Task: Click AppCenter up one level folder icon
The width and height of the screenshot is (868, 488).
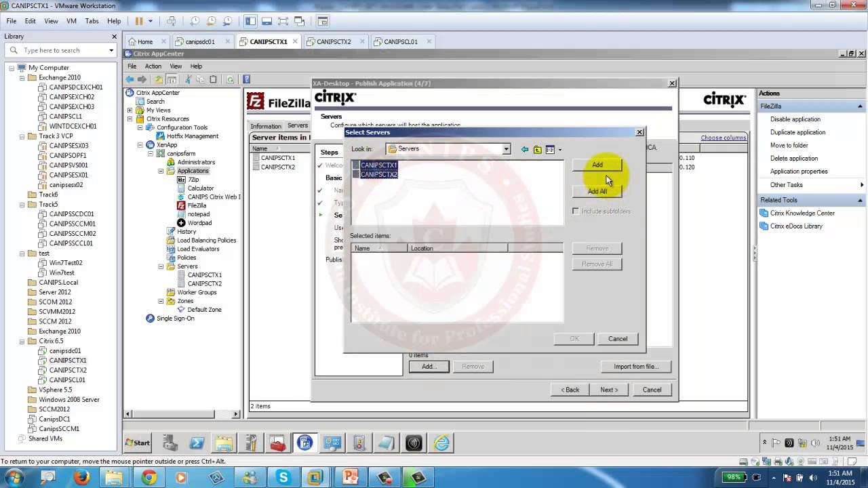Action: 159,79
